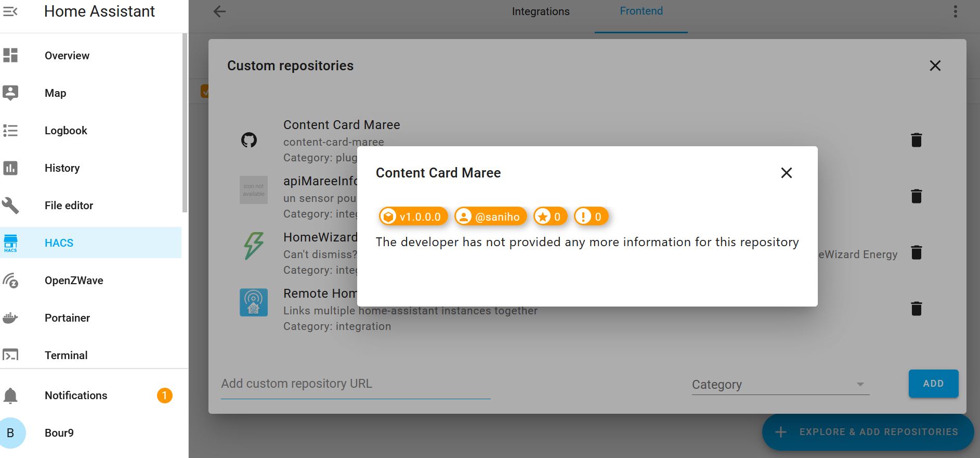Click the Notifications bell icon
This screenshot has height=458, width=980.
[x=10, y=396]
